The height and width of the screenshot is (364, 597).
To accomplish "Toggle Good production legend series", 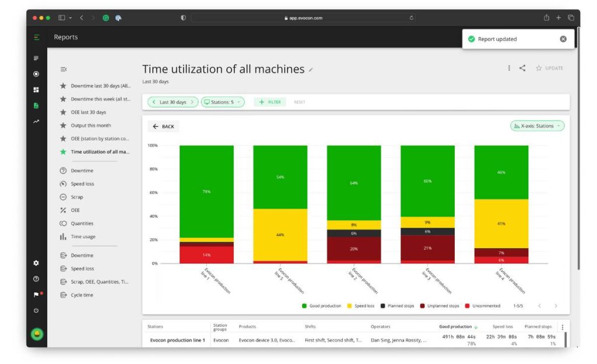I will tap(321, 306).
